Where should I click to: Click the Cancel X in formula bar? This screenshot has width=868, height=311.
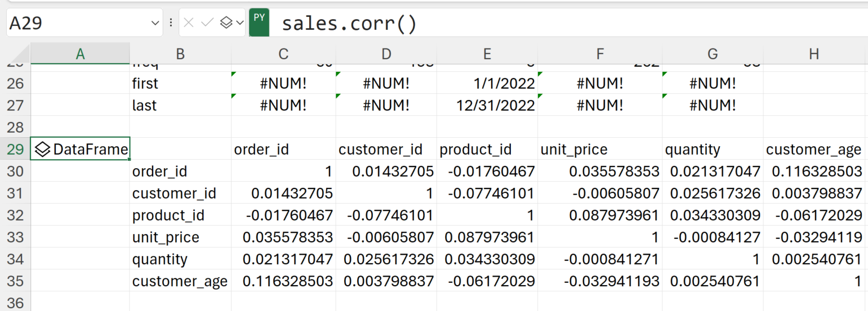189,23
